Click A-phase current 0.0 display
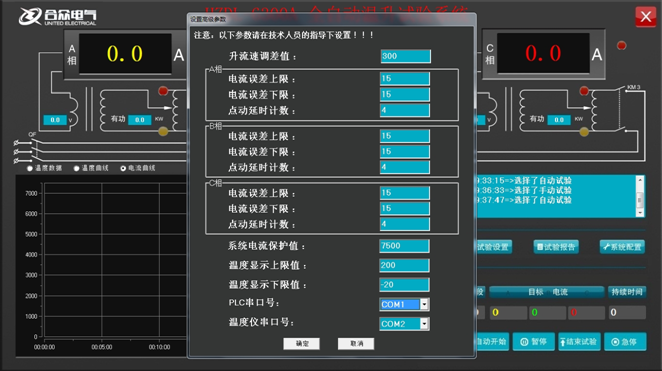The image size is (662, 371). [x=125, y=54]
